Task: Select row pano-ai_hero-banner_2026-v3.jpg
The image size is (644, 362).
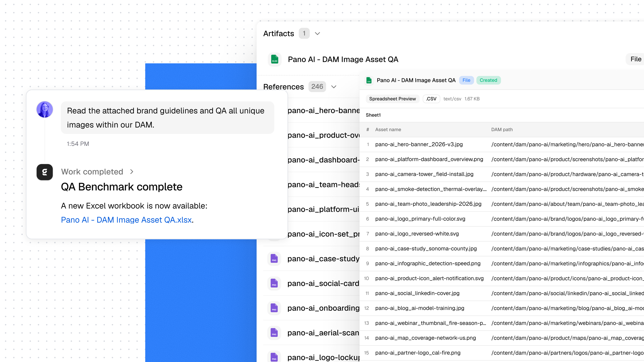Action: (x=502, y=144)
